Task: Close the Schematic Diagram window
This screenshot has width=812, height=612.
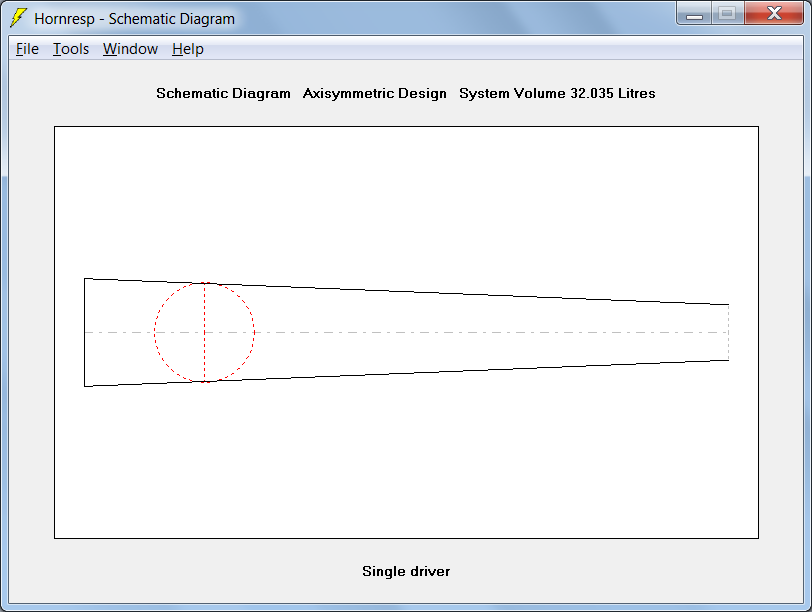Action: (x=774, y=13)
